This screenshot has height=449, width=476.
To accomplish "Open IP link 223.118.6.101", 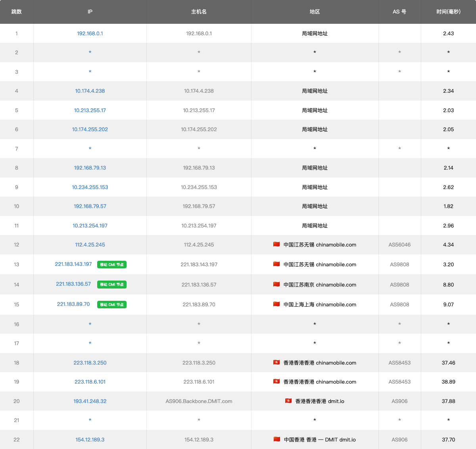I will (x=90, y=382).
